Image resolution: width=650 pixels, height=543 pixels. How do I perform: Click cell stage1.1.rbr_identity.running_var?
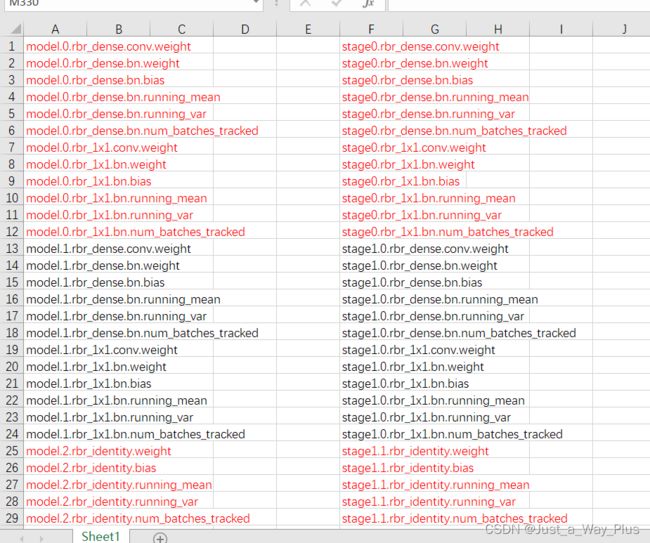click(x=428, y=502)
